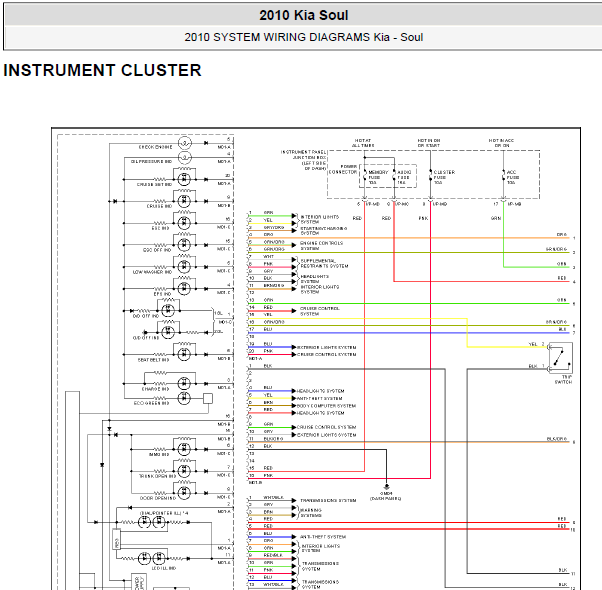
Task: Click the "EPS IND" label
Action: (162, 294)
